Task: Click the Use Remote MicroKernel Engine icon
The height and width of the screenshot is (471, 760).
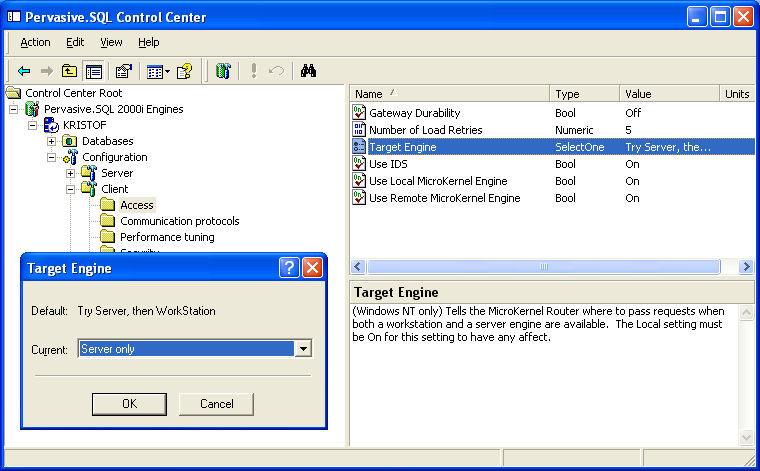Action: [359, 197]
